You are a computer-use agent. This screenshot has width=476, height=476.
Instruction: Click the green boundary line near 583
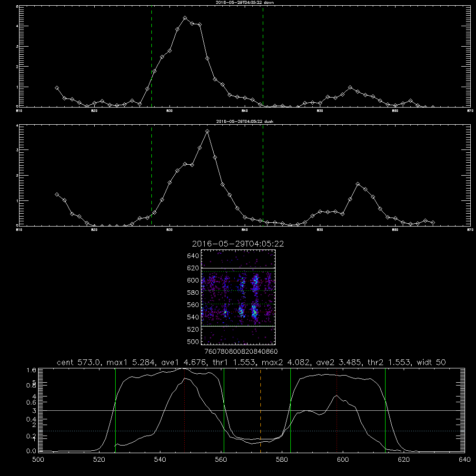pyautogui.click(x=290, y=410)
